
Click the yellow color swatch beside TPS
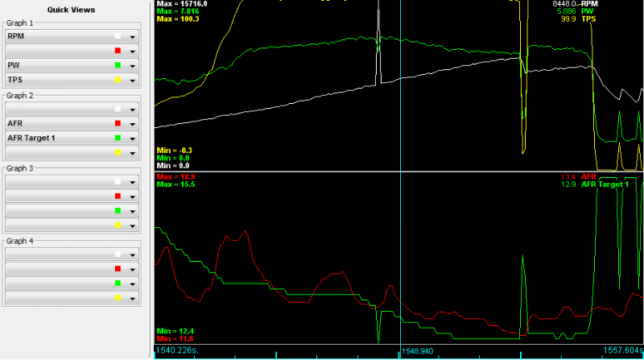click(118, 80)
